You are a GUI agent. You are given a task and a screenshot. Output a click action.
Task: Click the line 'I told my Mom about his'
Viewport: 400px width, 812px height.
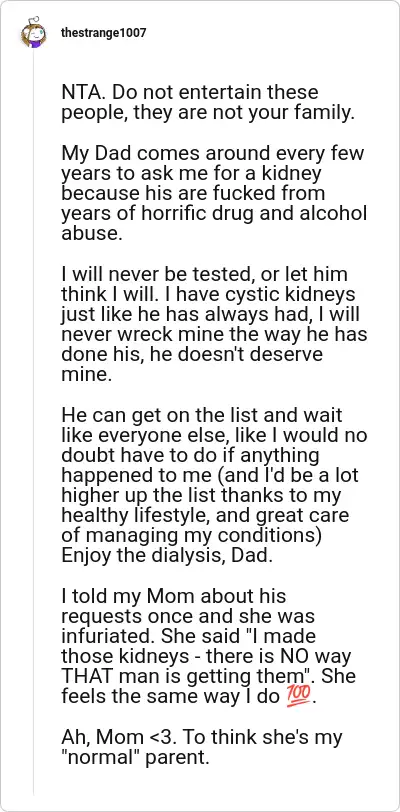[174, 596]
